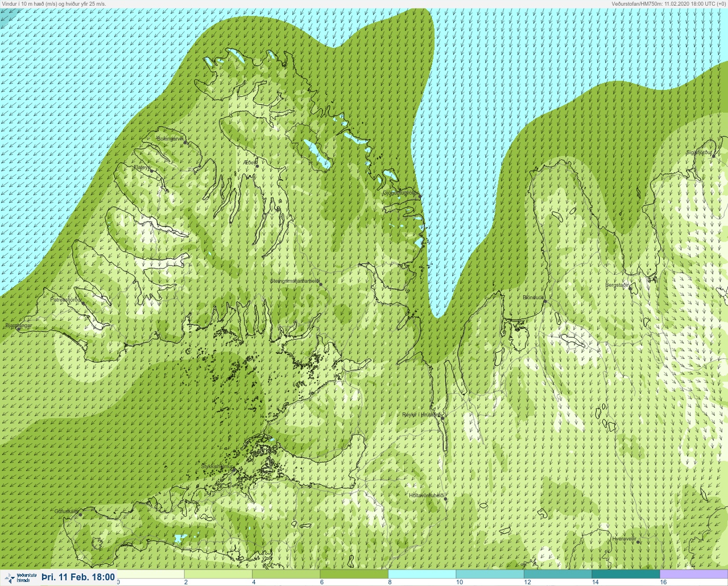This screenshot has width=728, height=586.
Task: Select the 10–12 m/s turquoise legend swatch
Action: click(x=490, y=574)
